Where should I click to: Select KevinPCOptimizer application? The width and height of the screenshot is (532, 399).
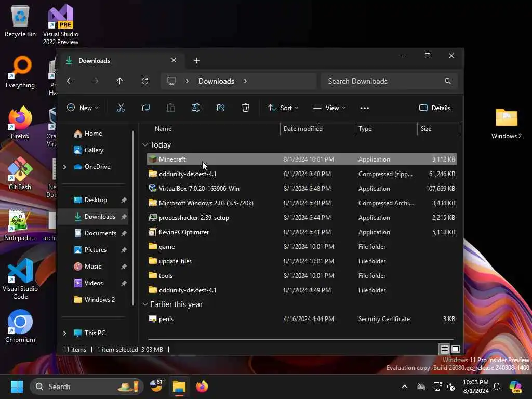point(302,232)
